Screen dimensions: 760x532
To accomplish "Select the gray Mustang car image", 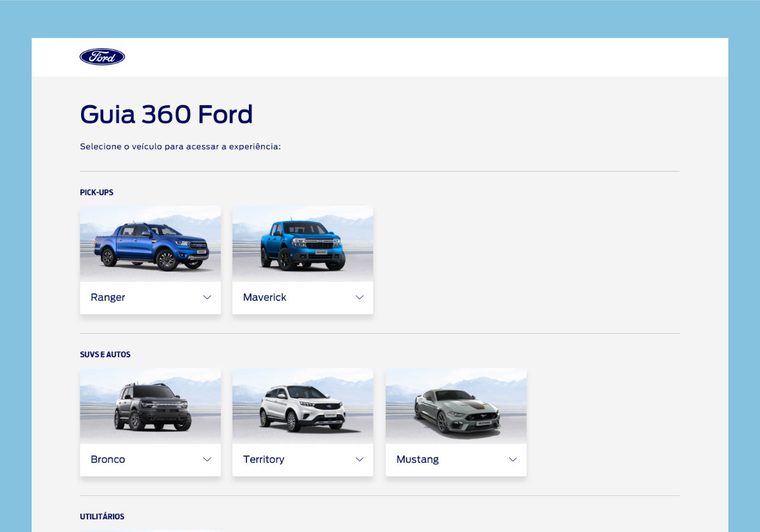I will coord(456,406).
